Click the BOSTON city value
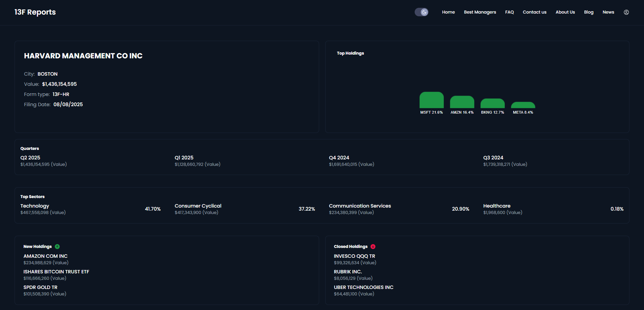This screenshot has height=310, width=644. pyautogui.click(x=47, y=74)
